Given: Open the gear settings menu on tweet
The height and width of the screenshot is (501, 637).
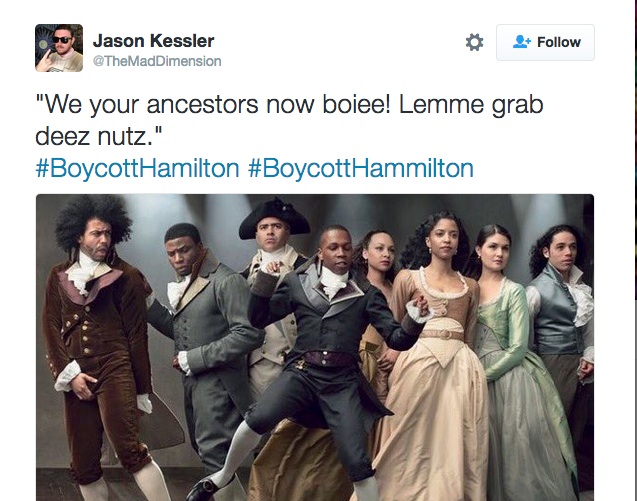Looking at the screenshot, I should point(474,42).
